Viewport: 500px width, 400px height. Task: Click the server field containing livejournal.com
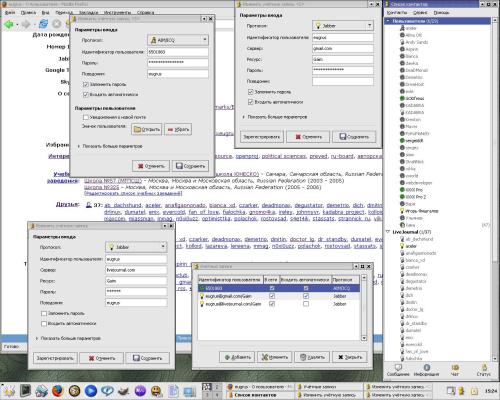pos(136,270)
